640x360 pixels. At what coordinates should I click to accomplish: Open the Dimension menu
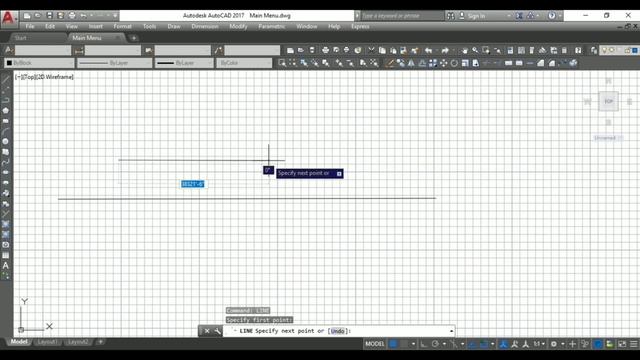pos(205,27)
